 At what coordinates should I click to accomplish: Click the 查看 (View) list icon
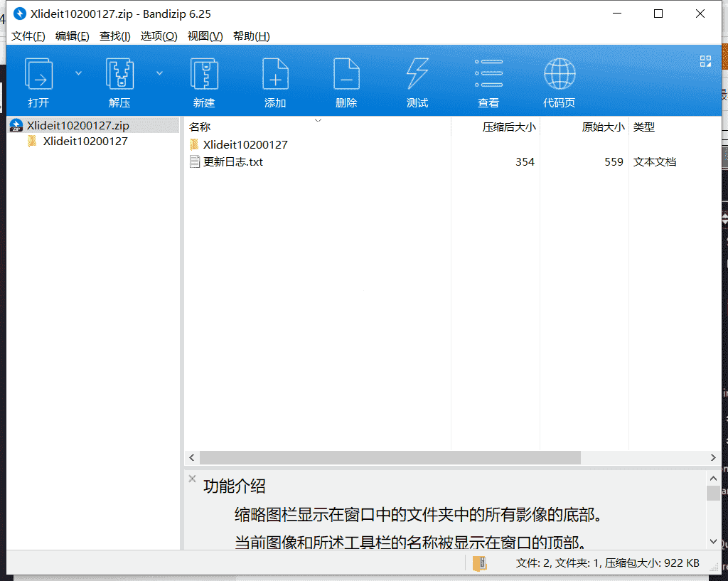pyautogui.click(x=488, y=73)
